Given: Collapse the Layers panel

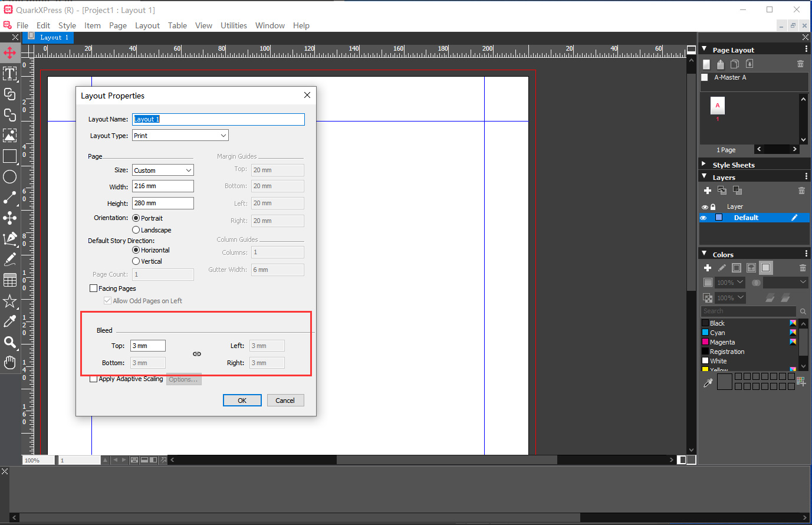Looking at the screenshot, I should coord(704,177).
